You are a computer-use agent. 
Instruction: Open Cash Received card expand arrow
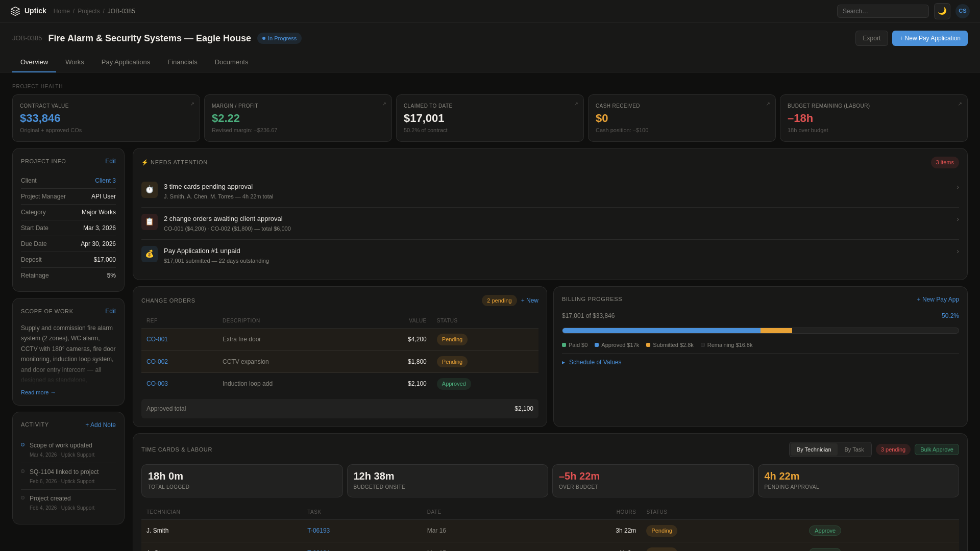(x=768, y=104)
